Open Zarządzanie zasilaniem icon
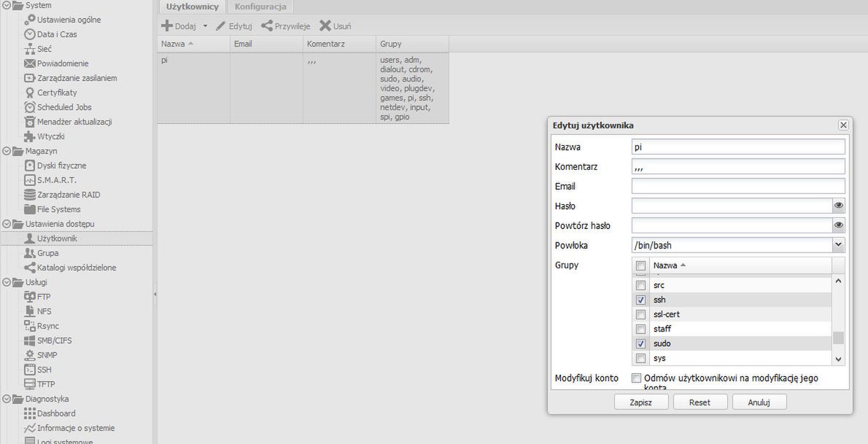This screenshot has height=444, width=868. [x=29, y=78]
